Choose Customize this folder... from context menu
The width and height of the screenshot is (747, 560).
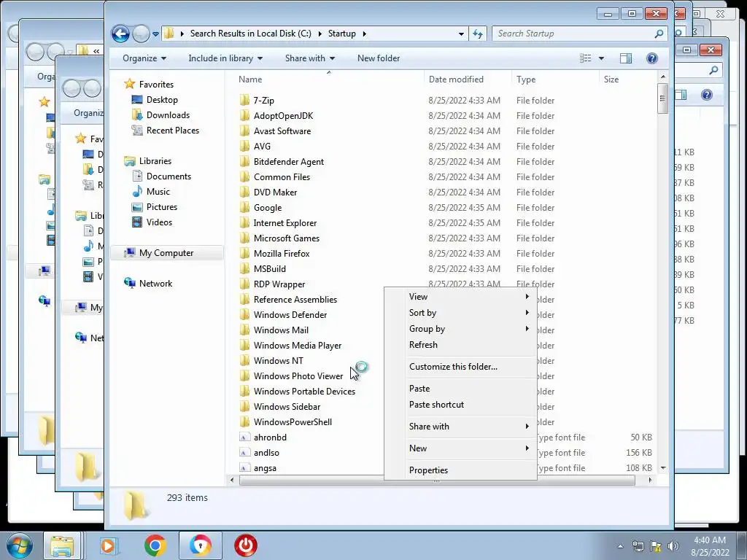pos(461,367)
